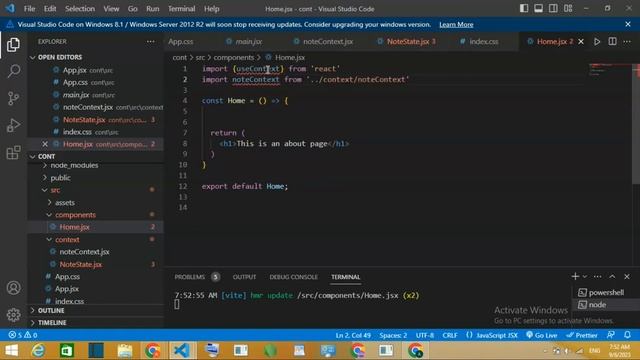The height and width of the screenshot is (360, 640).
Task: Click the Explorer more actions ellipsis
Action: (x=151, y=41)
